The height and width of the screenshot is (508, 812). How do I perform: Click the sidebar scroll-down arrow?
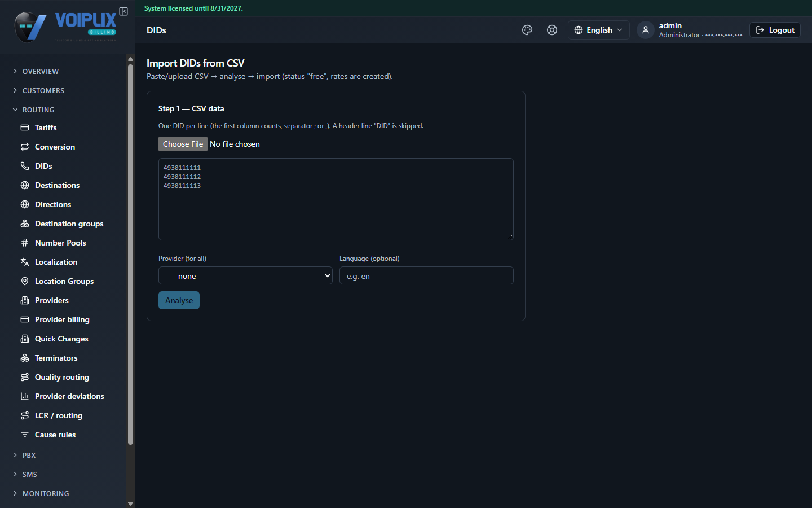pos(130,503)
